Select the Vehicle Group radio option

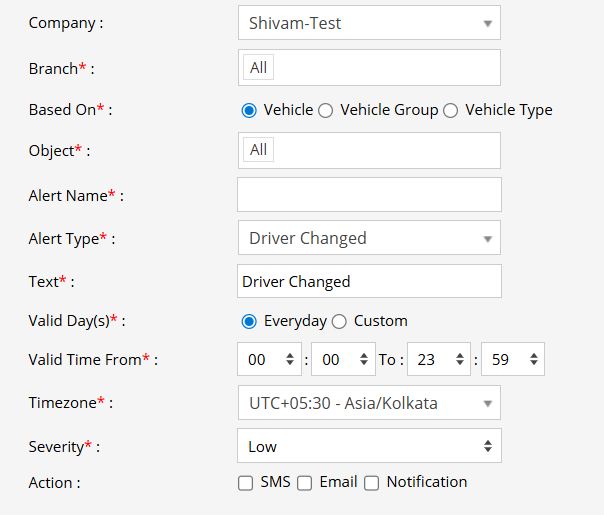(x=326, y=111)
